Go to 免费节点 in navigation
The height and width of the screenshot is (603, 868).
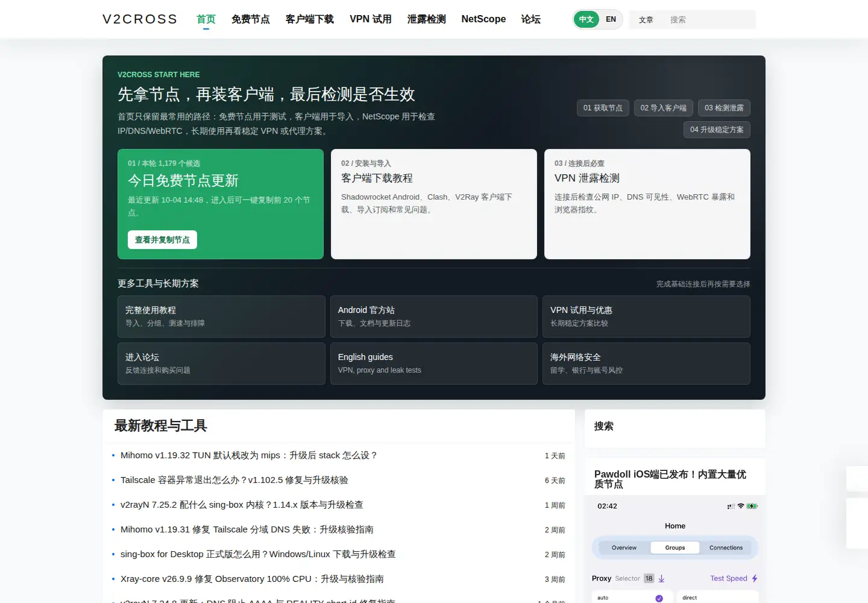pyautogui.click(x=250, y=19)
